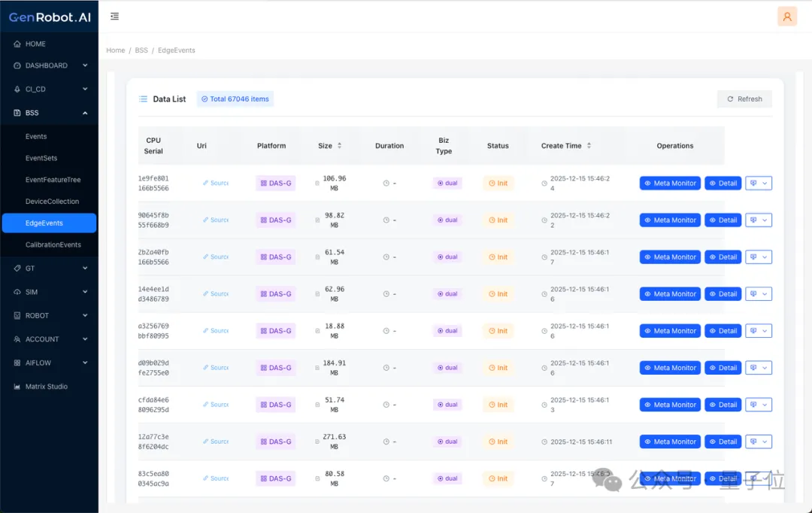
Task: Collapse sidebar with the hamburger menu icon
Action: [114, 16]
